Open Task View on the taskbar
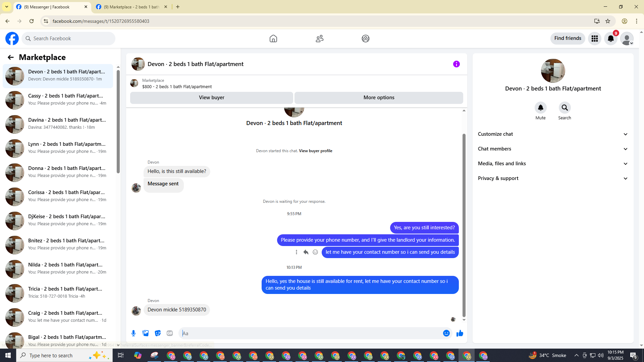 pos(121,355)
